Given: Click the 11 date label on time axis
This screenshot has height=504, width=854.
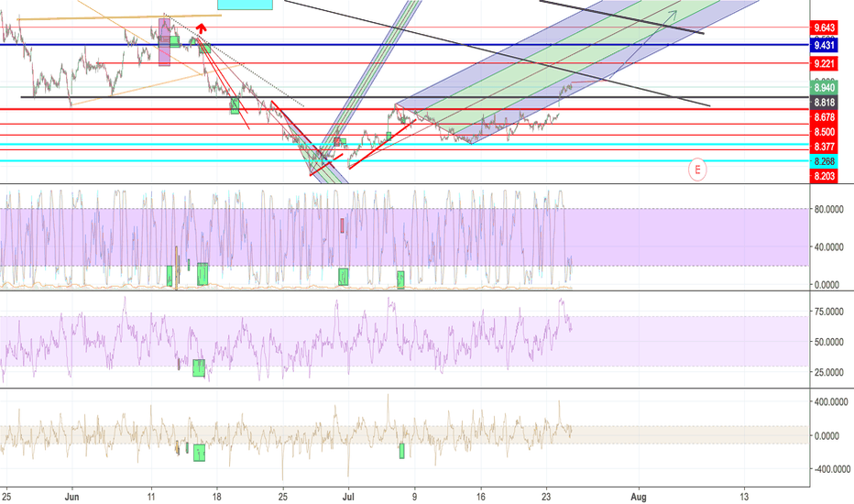Looking at the screenshot, I should click(x=151, y=497).
